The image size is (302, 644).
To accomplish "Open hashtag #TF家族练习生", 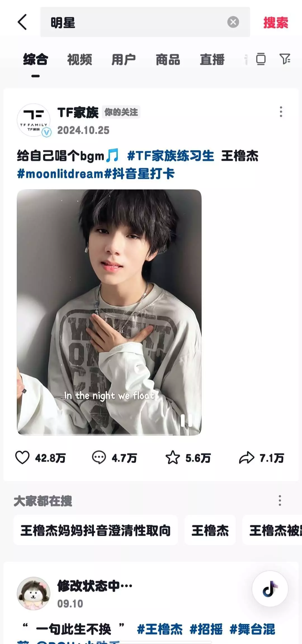I will pyautogui.click(x=171, y=156).
